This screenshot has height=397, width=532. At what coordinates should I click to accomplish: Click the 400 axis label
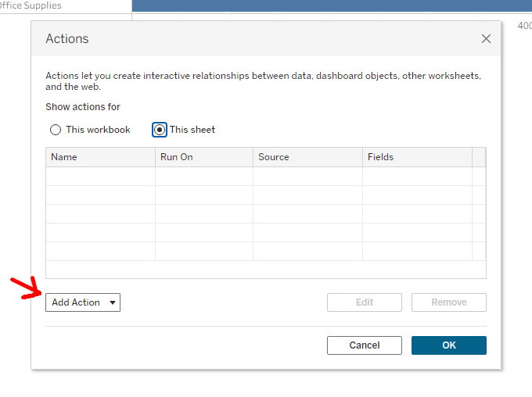pyautogui.click(x=524, y=26)
